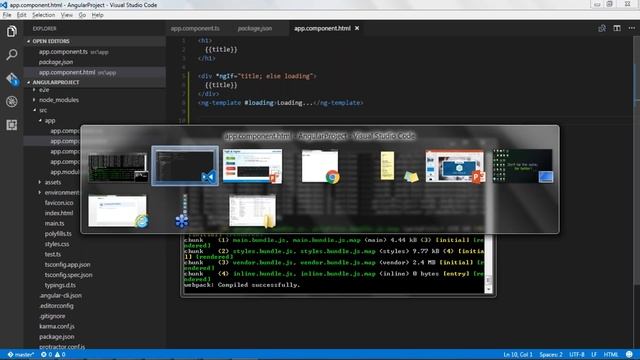Select Internet Explorer thumbnail in switcher
Viewport: 640px width, 360px height.
point(118,211)
